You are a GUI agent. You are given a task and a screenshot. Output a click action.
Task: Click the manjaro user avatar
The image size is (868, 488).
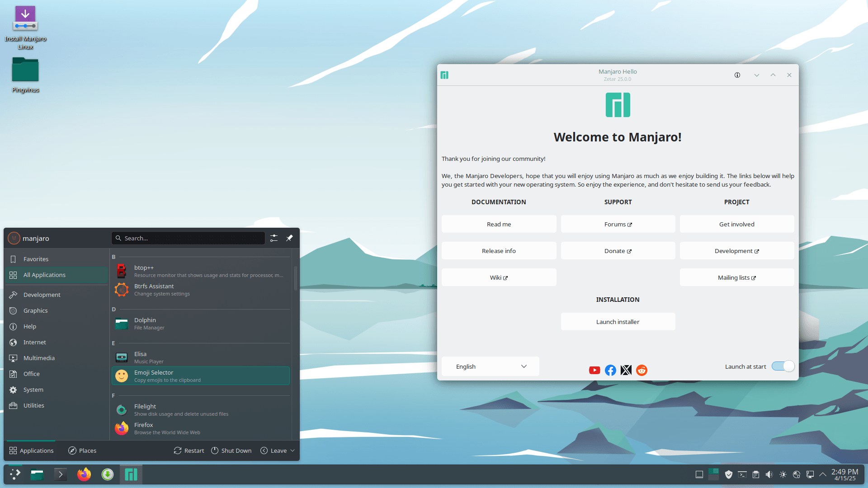coord(14,238)
